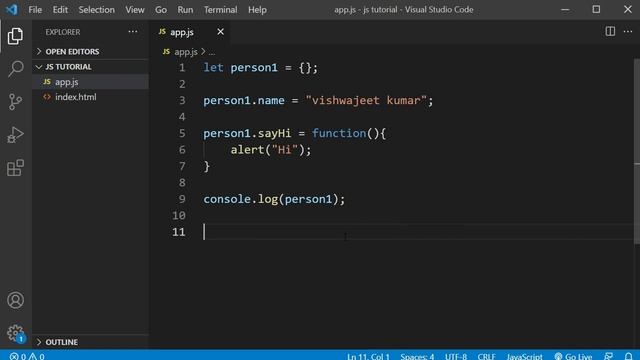This screenshot has width=640, height=360.
Task: Start Go Live server
Action: click(573, 356)
